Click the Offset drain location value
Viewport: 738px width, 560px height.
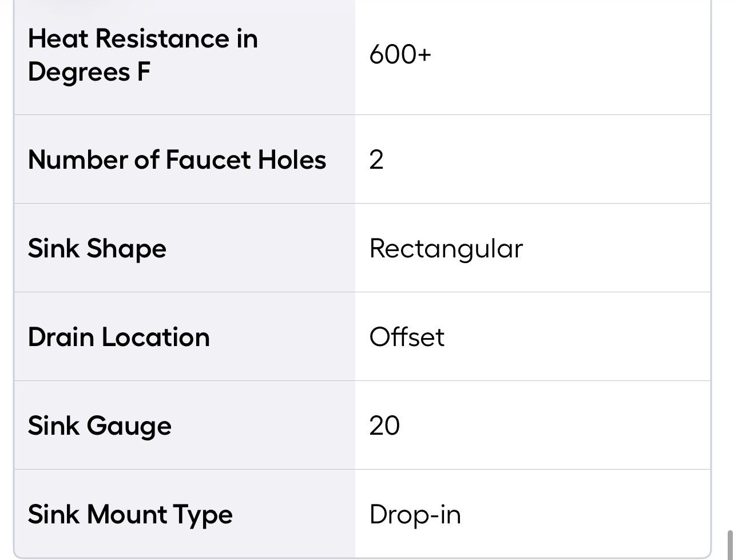[407, 337]
